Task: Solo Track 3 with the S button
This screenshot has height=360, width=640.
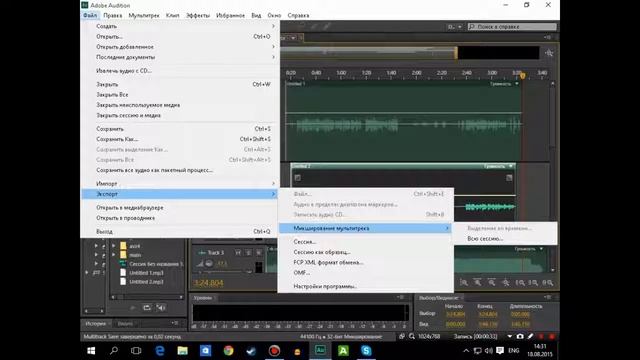Action: click(x=248, y=253)
